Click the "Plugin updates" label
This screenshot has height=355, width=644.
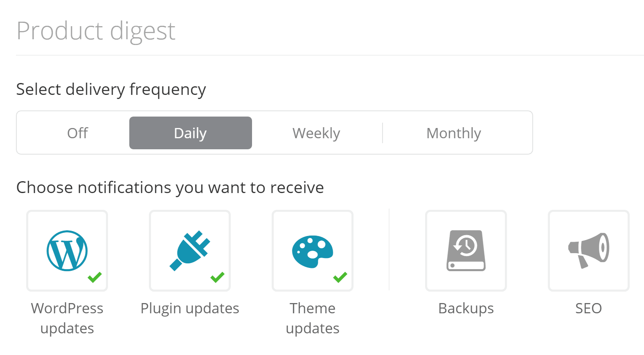coord(190,308)
